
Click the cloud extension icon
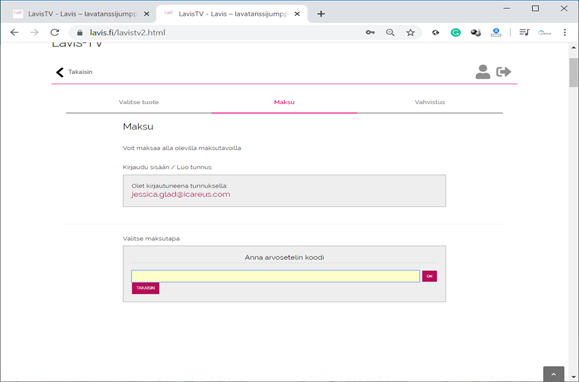(544, 33)
